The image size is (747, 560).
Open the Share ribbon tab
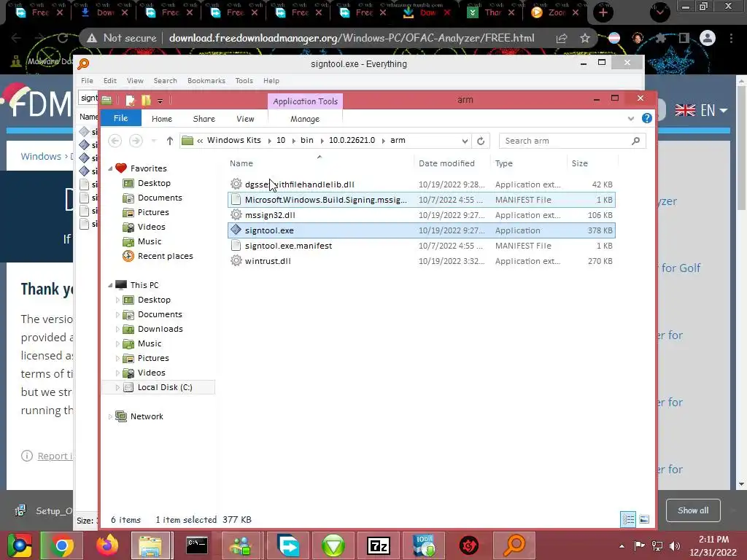[204, 119]
